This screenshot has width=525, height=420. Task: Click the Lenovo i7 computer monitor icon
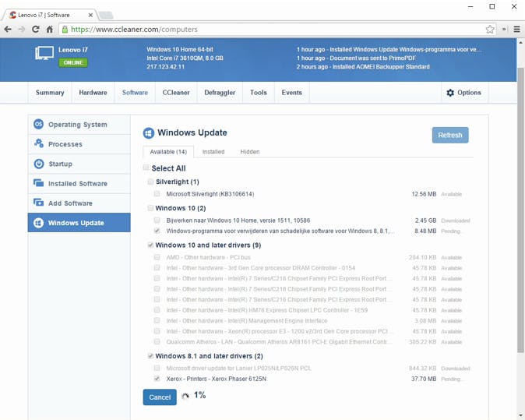[x=44, y=53]
